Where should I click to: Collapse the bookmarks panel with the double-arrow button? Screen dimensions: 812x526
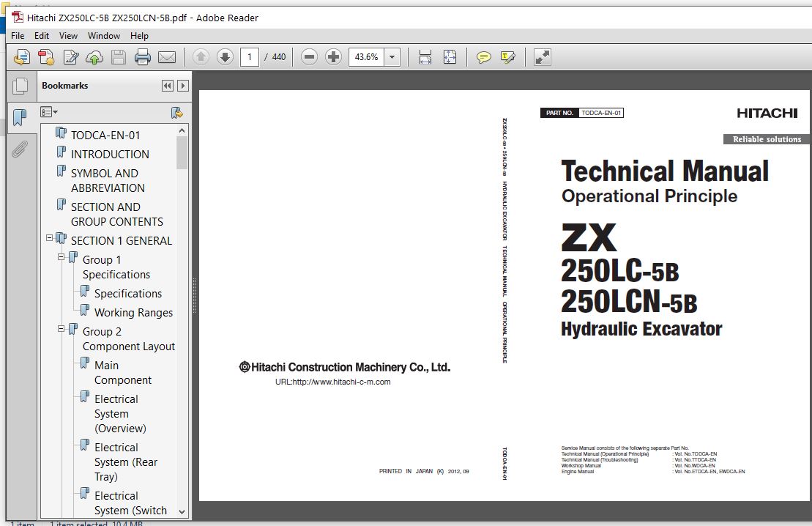167,86
